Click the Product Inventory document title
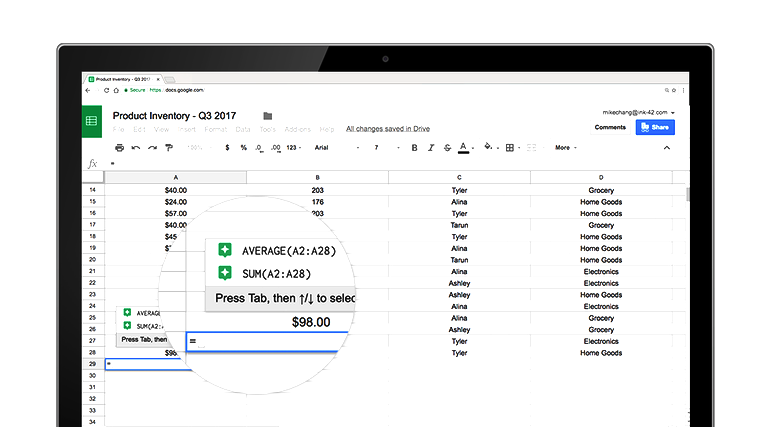 174,116
